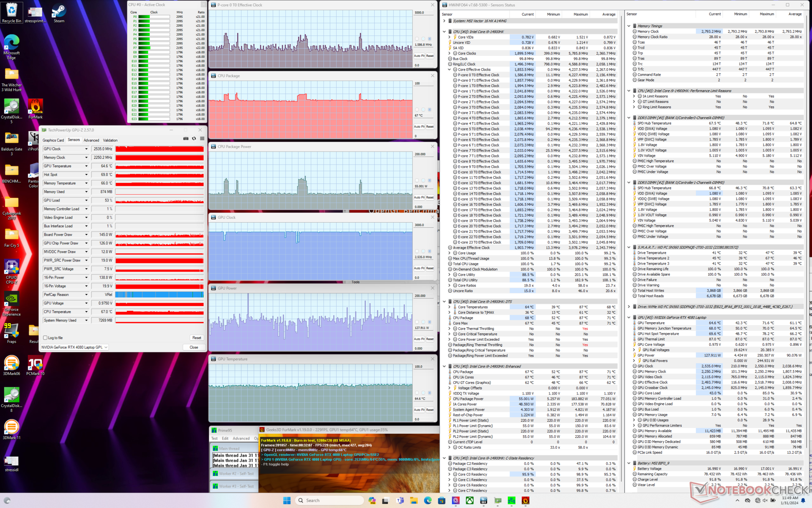Select Cyberpunk 2077 desktop icon
This screenshot has width=812, height=508.
click(x=11, y=207)
